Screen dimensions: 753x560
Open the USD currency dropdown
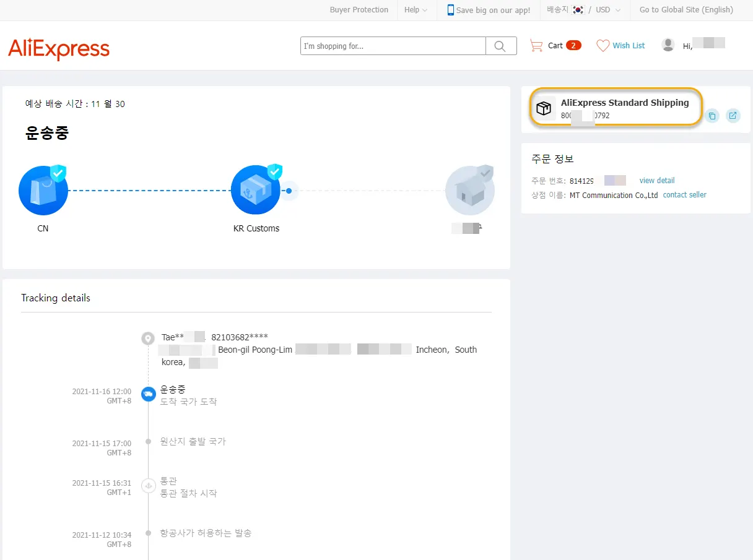pos(608,10)
